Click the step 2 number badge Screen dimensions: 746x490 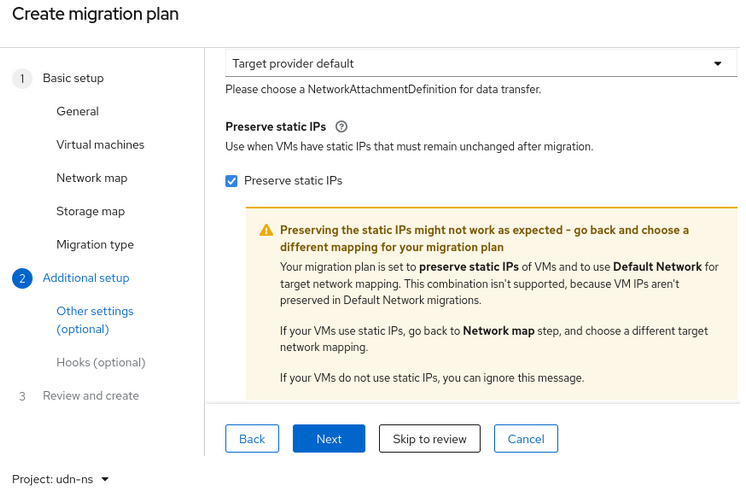tap(22, 278)
